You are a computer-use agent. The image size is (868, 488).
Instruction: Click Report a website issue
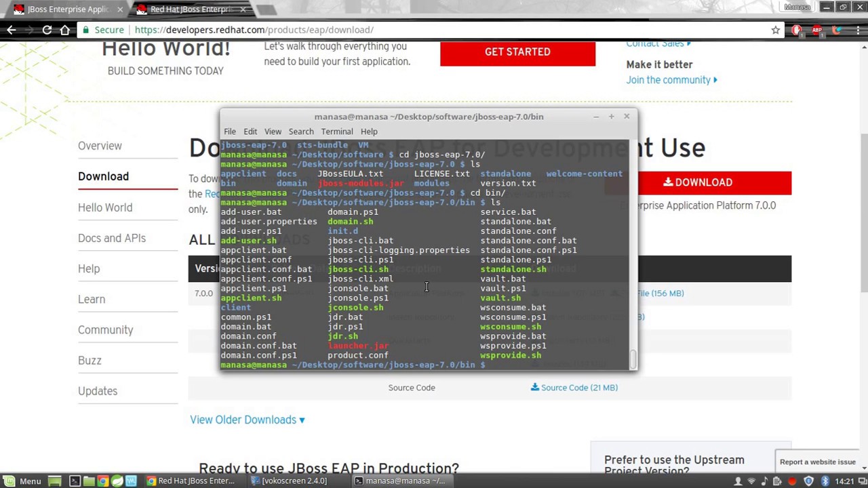tap(817, 462)
